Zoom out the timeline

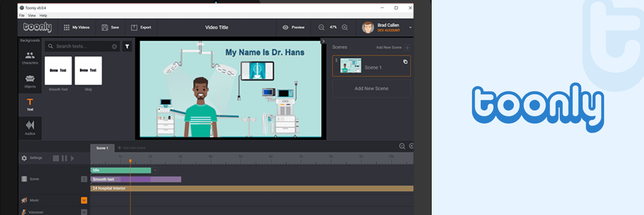coord(402,146)
